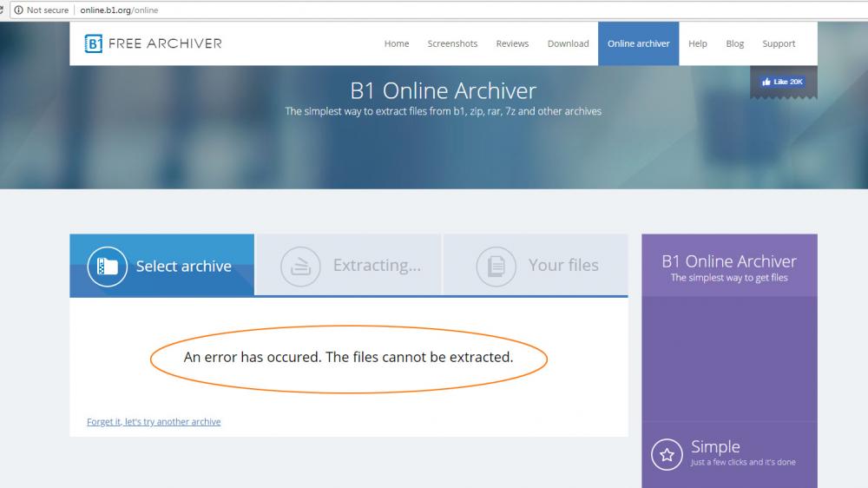868x488 pixels.
Task: Click the 'B1 Online Archiver' banner title
Action: [443, 91]
